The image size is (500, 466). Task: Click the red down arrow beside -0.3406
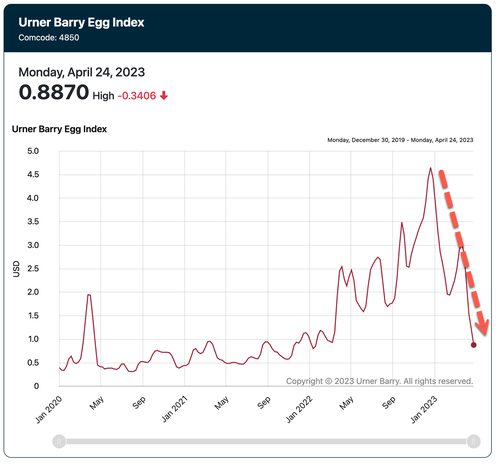pos(165,96)
